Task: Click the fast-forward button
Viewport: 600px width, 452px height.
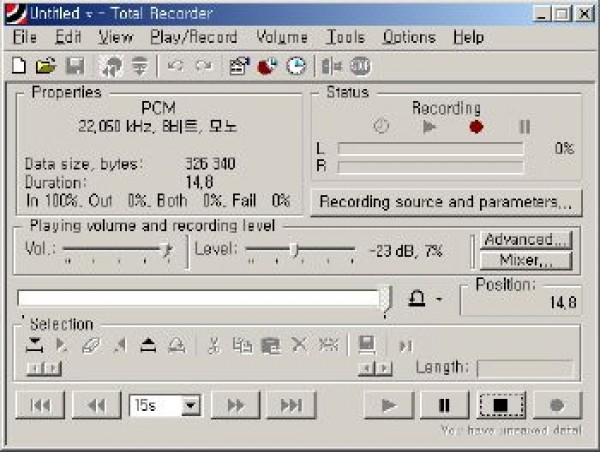Action: [x=236, y=405]
